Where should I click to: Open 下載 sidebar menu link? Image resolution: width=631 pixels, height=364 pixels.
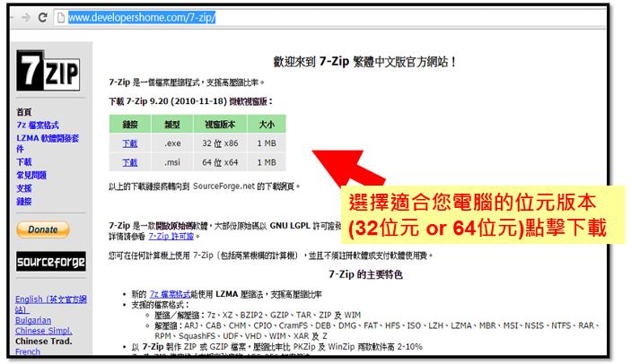coord(23,162)
